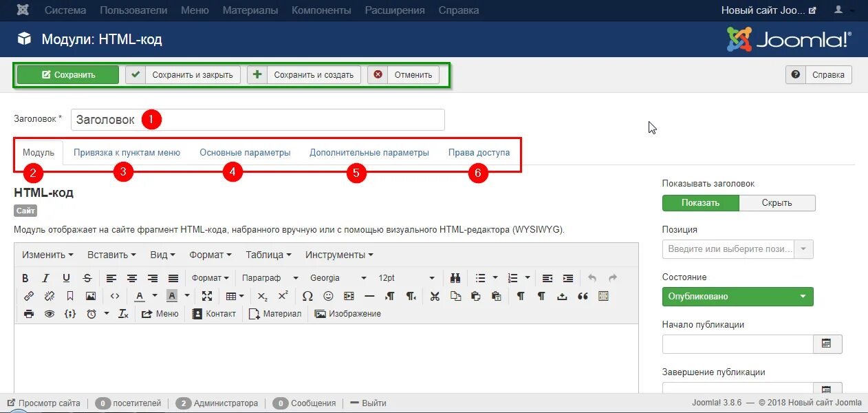Insert an anchor bookmark

click(69, 296)
